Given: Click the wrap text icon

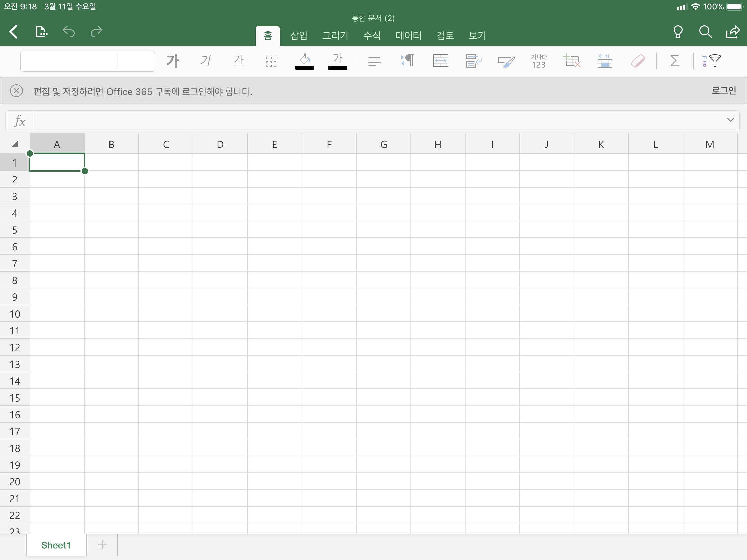Looking at the screenshot, I should pyautogui.click(x=473, y=61).
